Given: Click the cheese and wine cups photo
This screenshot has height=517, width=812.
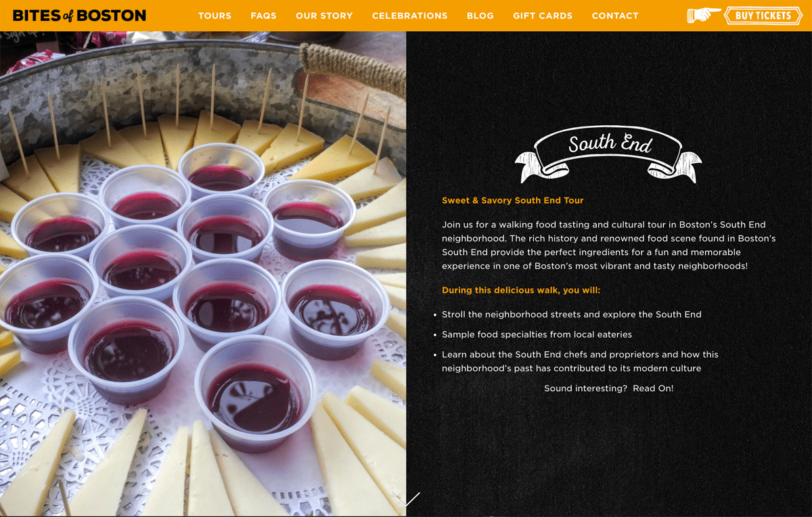Looking at the screenshot, I should [x=203, y=274].
